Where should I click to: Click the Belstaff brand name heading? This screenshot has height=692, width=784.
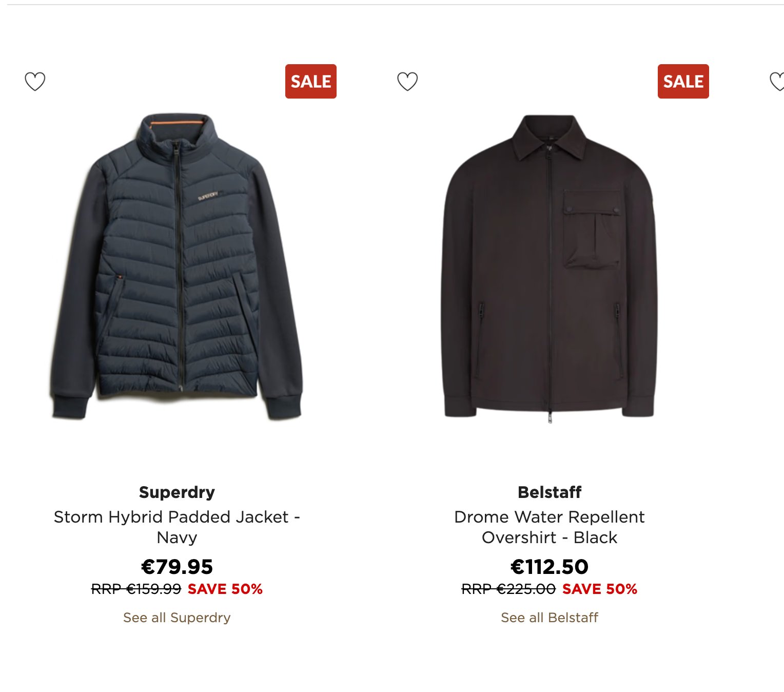pyautogui.click(x=549, y=492)
